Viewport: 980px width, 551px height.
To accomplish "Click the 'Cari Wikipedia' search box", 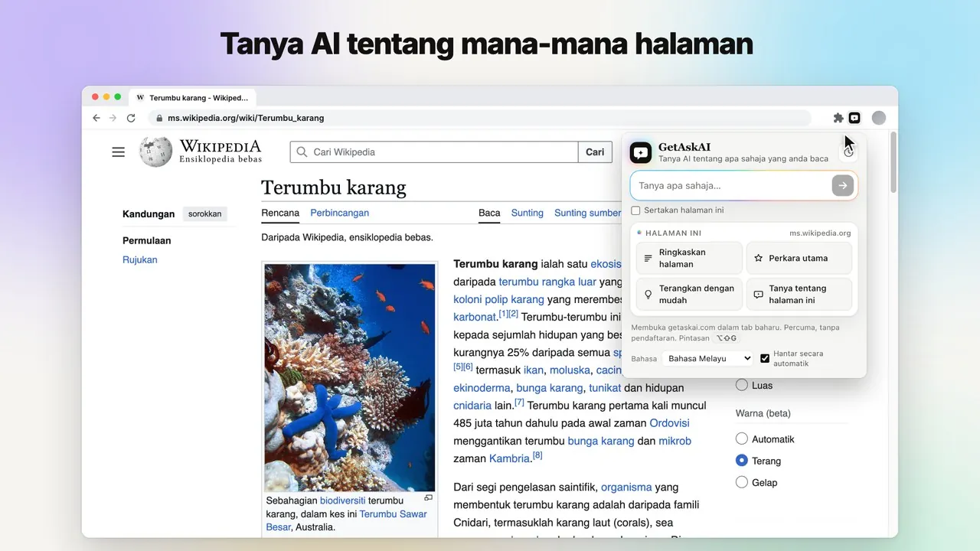I will [434, 152].
